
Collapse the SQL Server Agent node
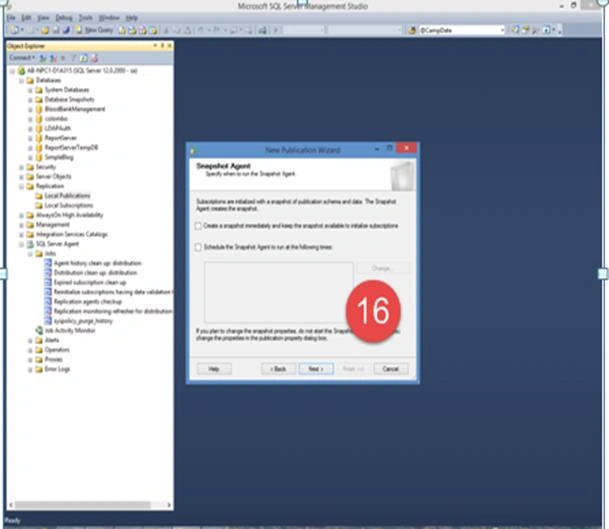(x=21, y=244)
